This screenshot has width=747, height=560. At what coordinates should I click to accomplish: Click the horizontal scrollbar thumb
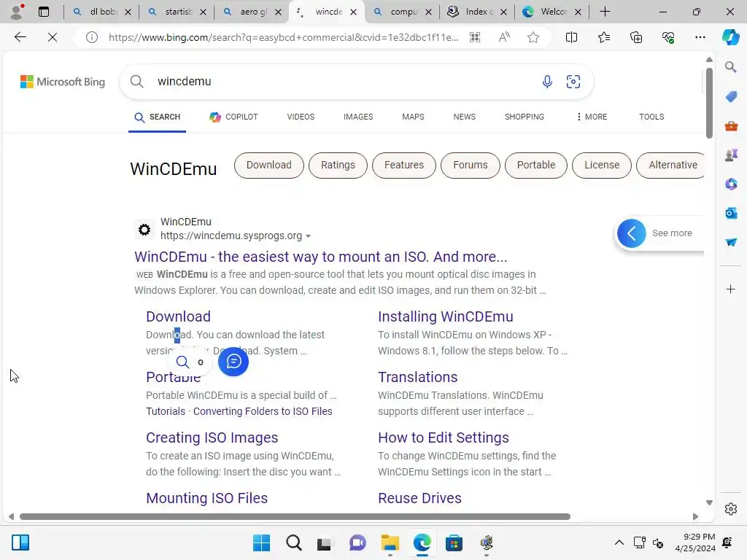tap(295, 517)
